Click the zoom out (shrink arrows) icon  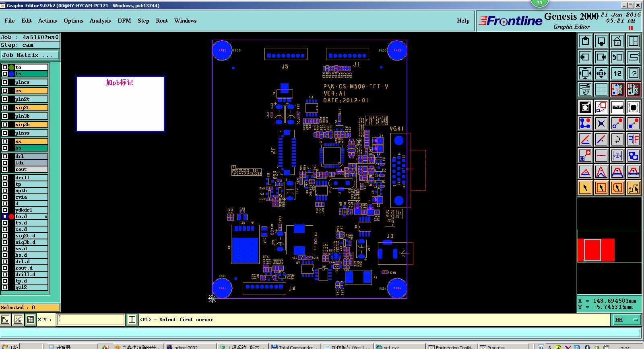601,73
